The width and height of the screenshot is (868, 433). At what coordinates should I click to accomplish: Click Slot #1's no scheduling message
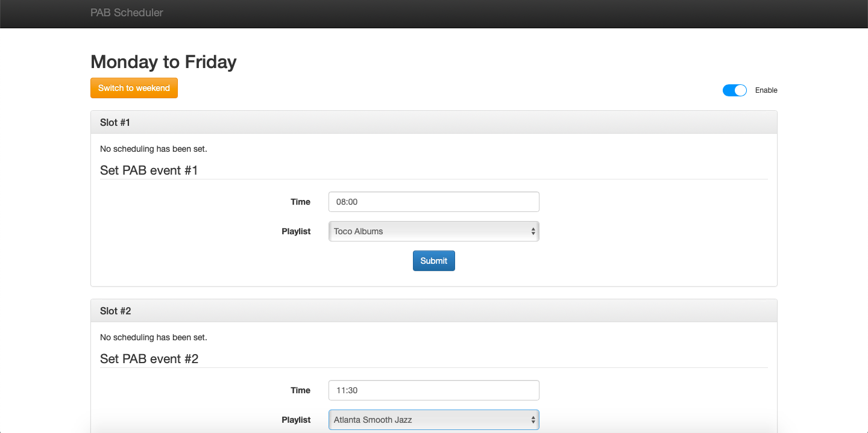coord(153,149)
